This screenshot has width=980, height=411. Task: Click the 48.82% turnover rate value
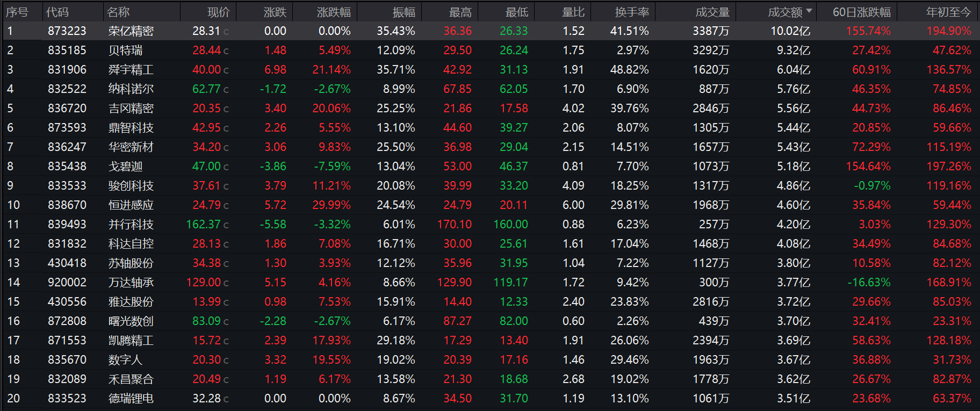tap(630, 70)
